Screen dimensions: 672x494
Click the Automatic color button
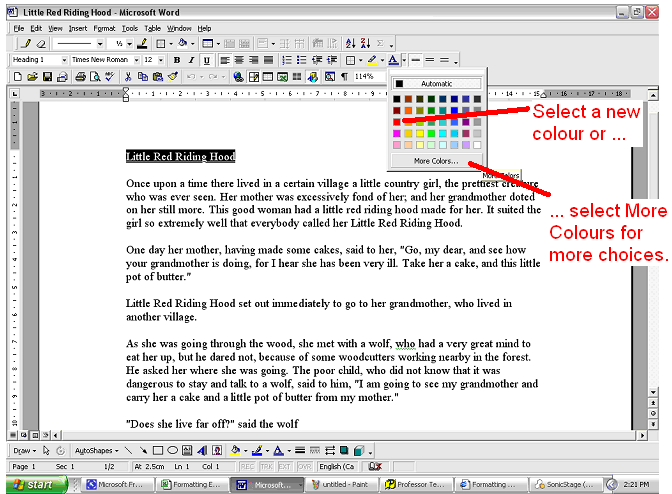click(x=436, y=84)
